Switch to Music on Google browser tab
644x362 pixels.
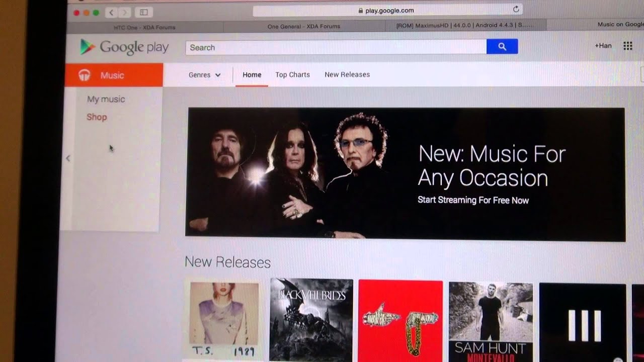pos(595,24)
